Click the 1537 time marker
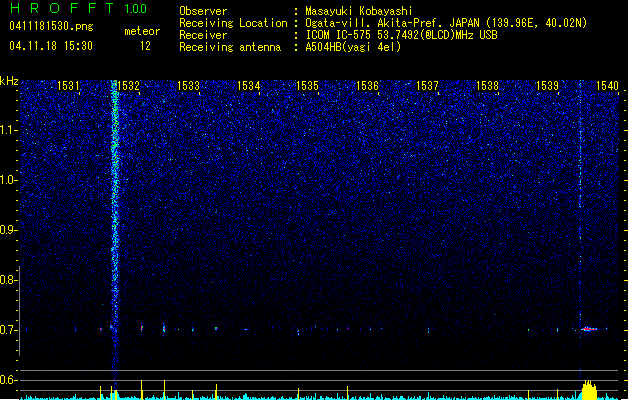Screen dimensions: 629x400 coord(428,86)
